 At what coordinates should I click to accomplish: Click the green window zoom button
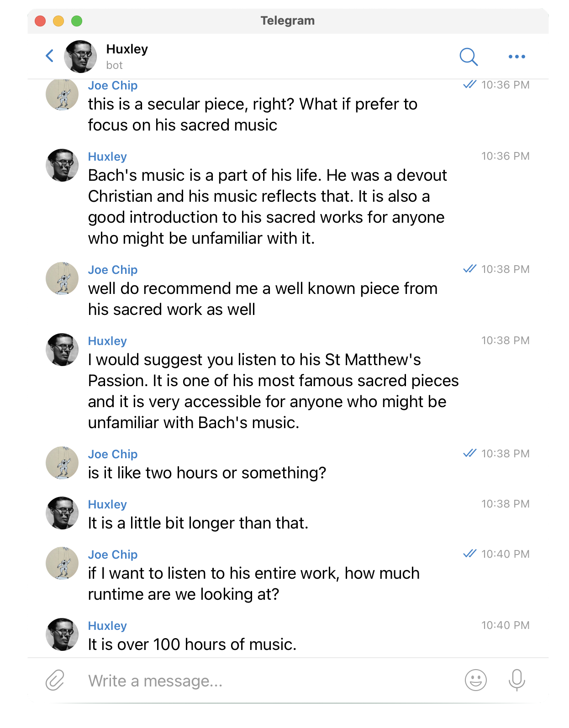tap(77, 21)
